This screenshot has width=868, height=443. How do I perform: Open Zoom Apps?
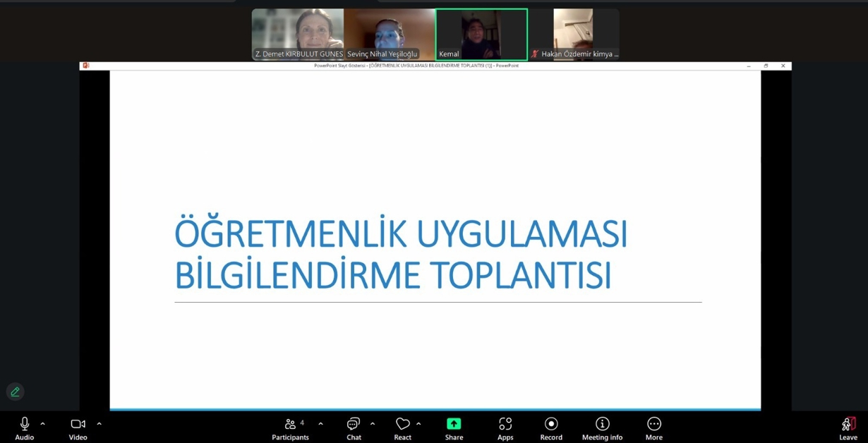505,424
